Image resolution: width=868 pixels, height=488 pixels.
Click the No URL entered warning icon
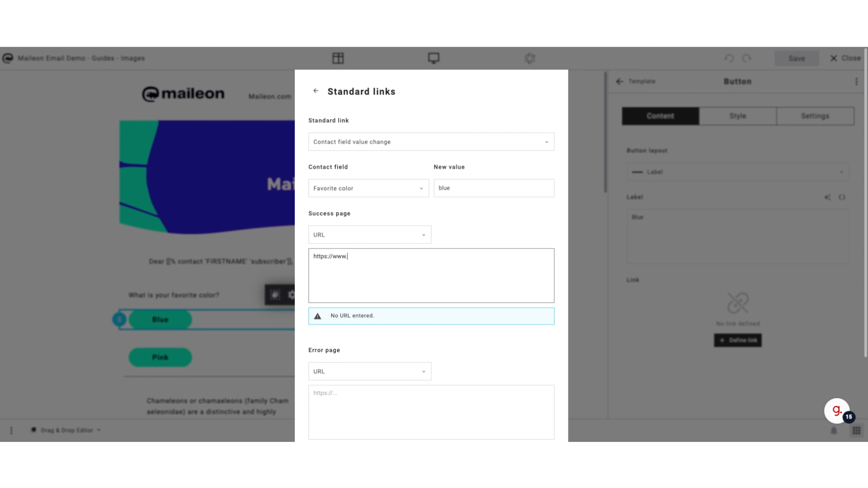pyautogui.click(x=318, y=316)
